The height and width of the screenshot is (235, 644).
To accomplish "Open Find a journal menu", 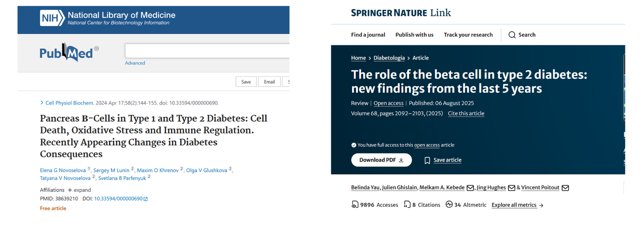I will coord(368,35).
